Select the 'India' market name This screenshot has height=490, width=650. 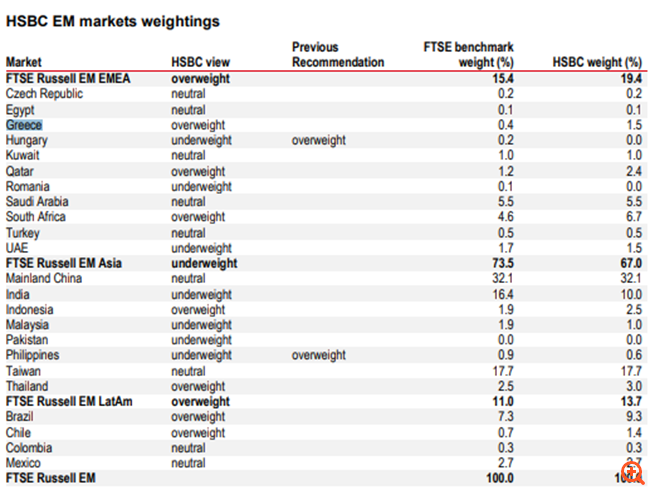17,294
